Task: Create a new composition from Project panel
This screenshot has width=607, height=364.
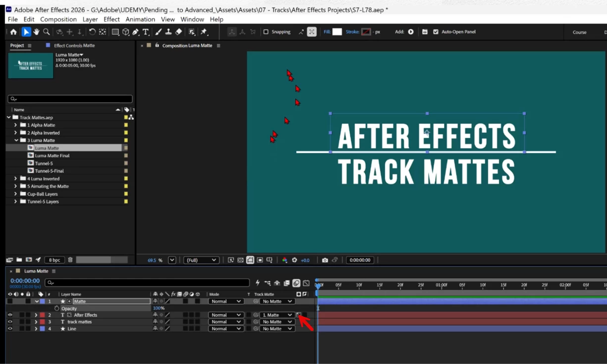Action: click(28, 260)
